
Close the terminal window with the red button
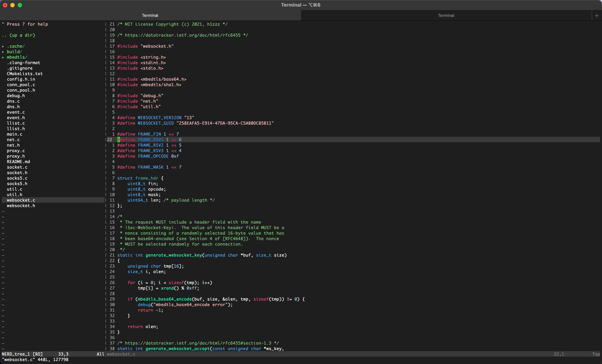(5, 5)
